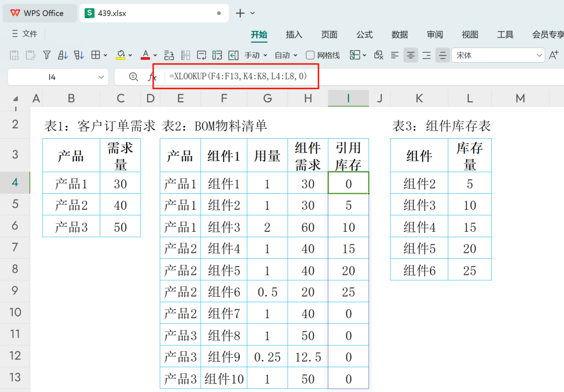564x392 pixels.
Task: Click the 库存量 header cell
Action: tap(470, 156)
